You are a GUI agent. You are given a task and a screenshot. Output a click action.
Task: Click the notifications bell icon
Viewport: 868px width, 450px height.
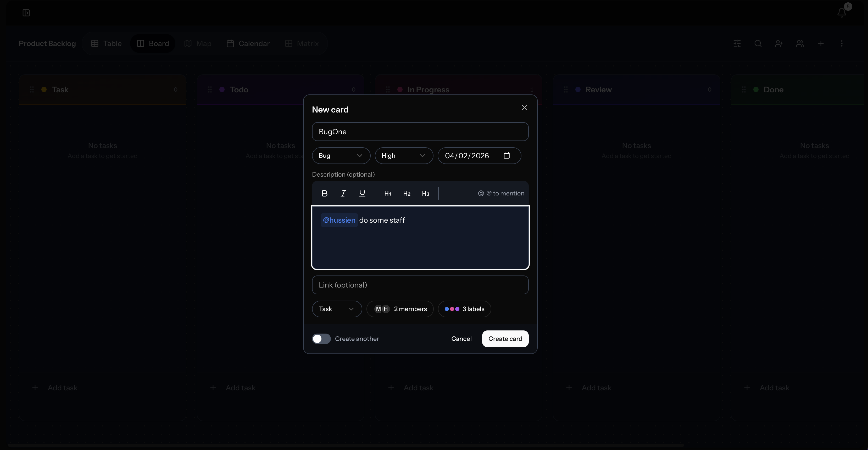point(841,13)
